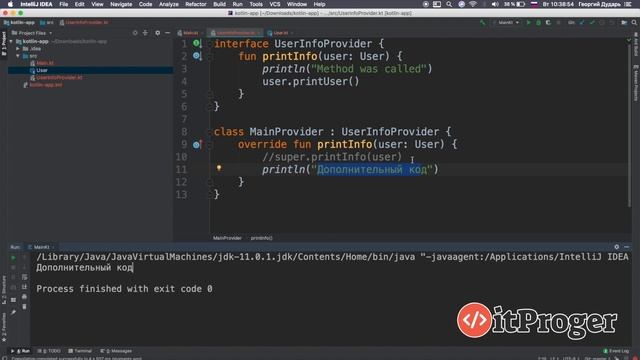Open the TODO tool window button
Screen dimensions: 640x360
tap(49, 351)
